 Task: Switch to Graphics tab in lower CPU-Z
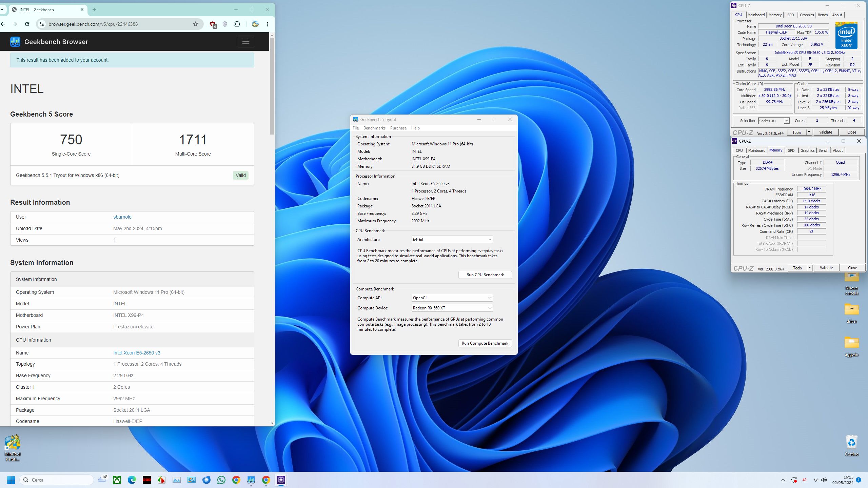click(x=807, y=150)
